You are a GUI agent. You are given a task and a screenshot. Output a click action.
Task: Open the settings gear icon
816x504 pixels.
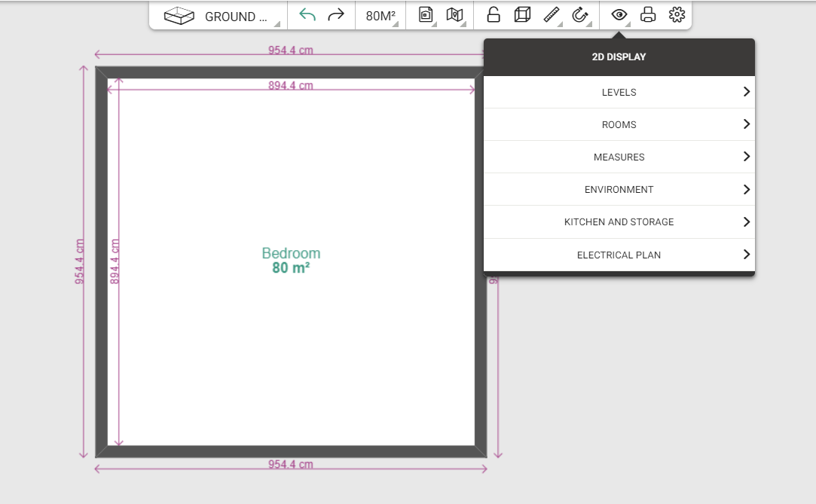click(x=677, y=15)
